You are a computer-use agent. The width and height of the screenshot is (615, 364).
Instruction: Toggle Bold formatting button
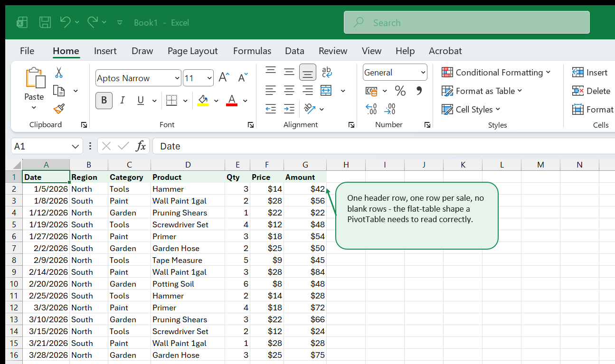pyautogui.click(x=104, y=100)
